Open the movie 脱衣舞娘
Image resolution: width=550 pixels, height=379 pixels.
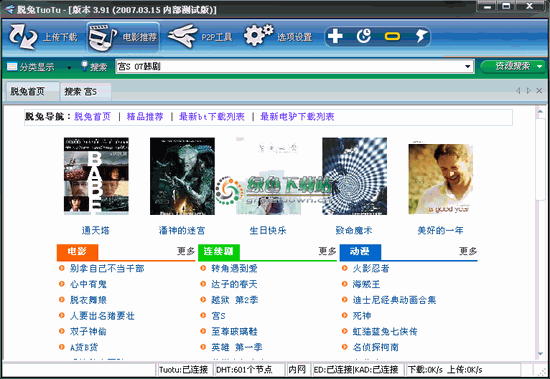tap(88, 300)
